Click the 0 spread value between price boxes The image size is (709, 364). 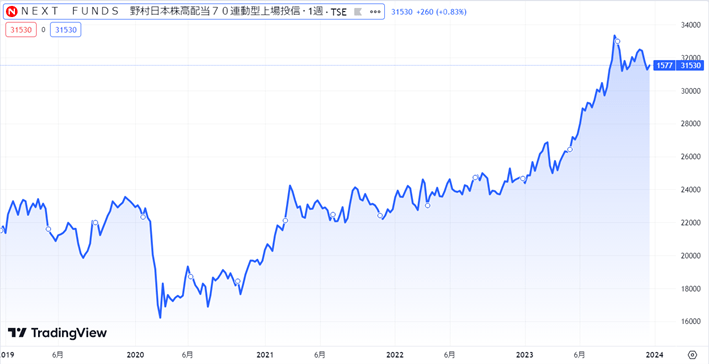click(x=43, y=30)
